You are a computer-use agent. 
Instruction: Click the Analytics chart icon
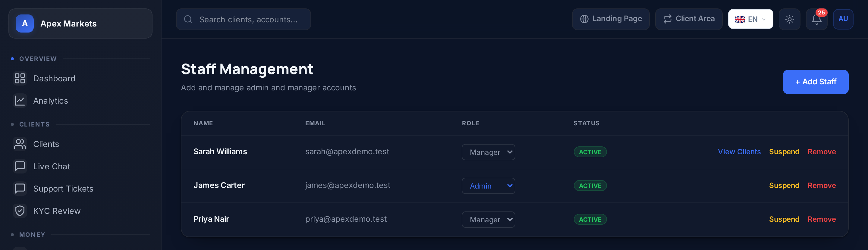point(20,101)
